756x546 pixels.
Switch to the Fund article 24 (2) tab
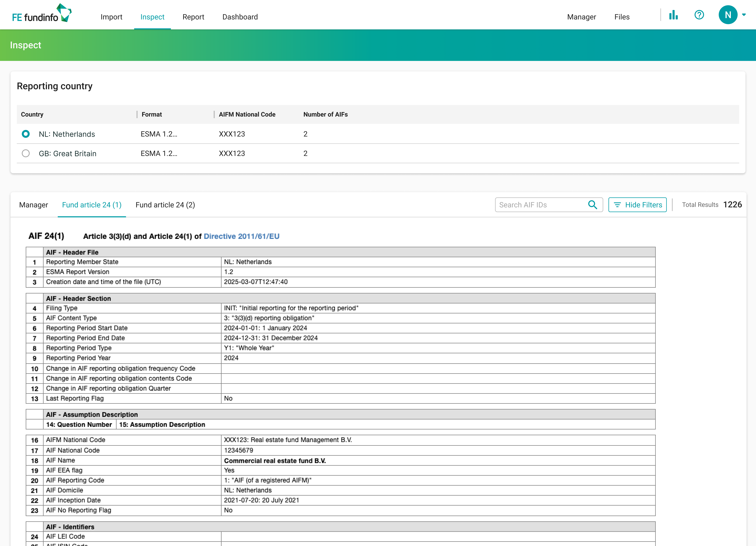click(165, 205)
